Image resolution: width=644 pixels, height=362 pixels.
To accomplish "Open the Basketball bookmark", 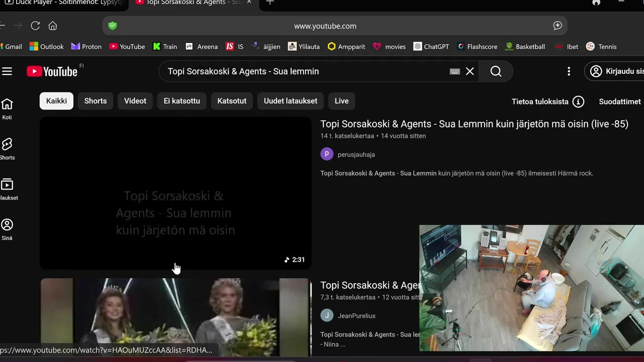I will (525, 46).
